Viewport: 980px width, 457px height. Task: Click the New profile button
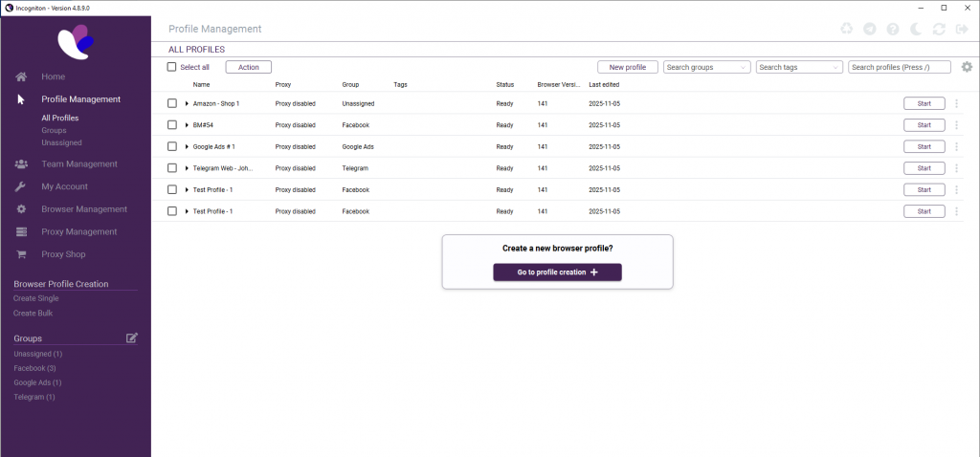click(628, 67)
